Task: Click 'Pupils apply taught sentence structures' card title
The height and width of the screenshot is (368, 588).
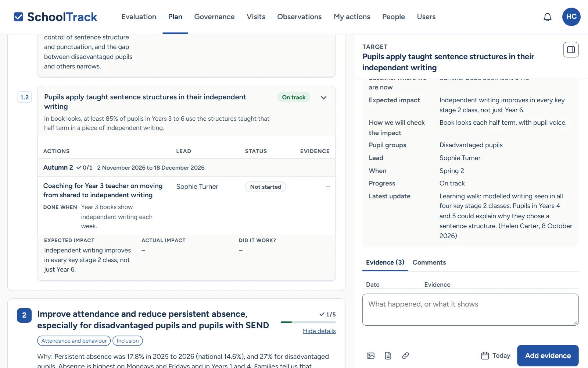Action: point(145,102)
